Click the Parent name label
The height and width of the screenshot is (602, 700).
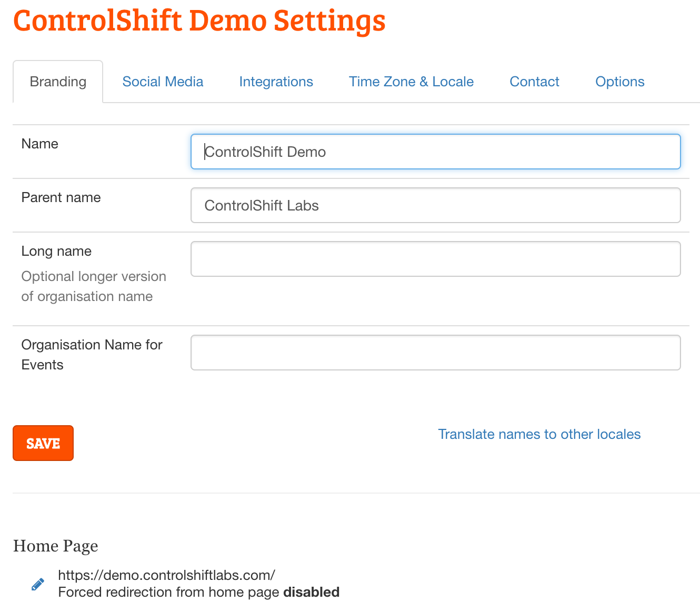[x=61, y=197]
